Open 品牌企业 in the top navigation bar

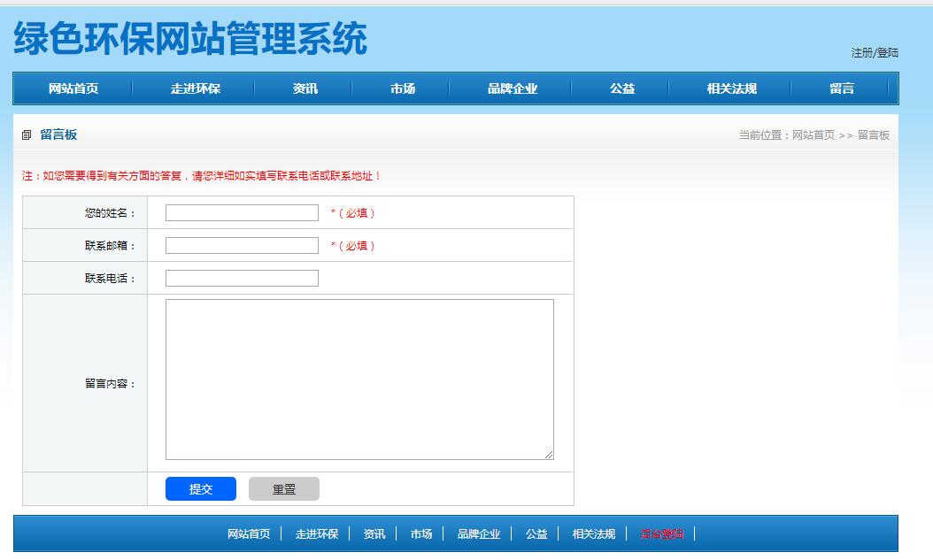pyautogui.click(x=513, y=88)
